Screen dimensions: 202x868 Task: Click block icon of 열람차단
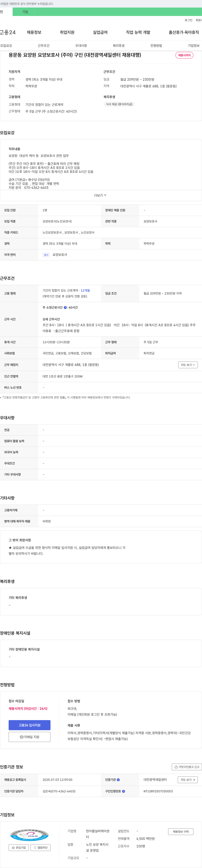tap(35, 847)
